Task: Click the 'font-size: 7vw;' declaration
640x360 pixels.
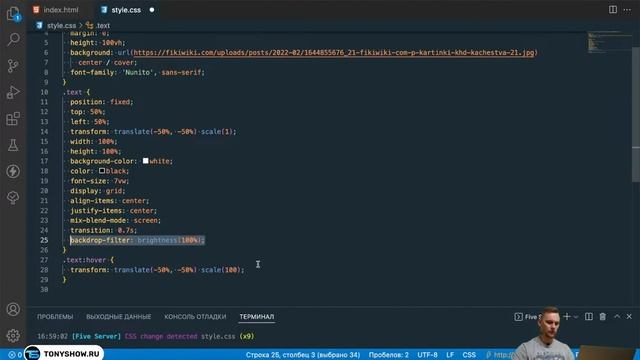Action: coord(99,181)
